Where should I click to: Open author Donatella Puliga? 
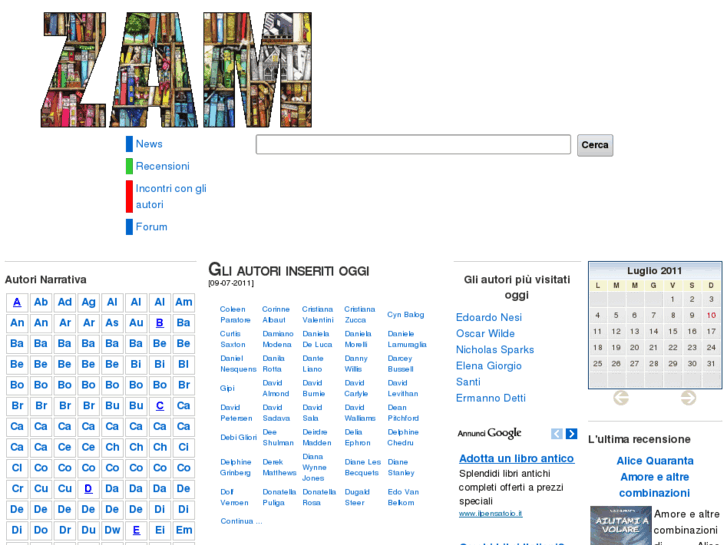tap(279, 497)
